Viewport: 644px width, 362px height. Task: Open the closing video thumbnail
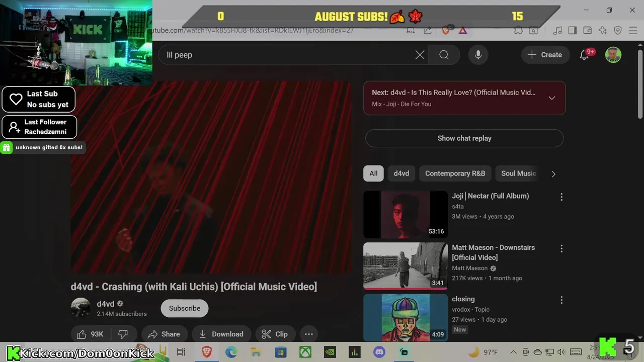(x=406, y=318)
